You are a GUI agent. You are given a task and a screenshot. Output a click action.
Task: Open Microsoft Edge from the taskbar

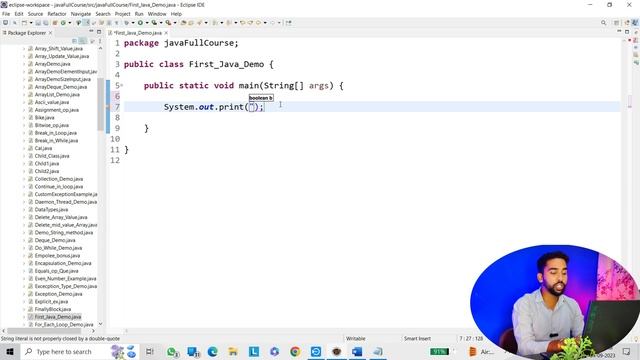212,351
